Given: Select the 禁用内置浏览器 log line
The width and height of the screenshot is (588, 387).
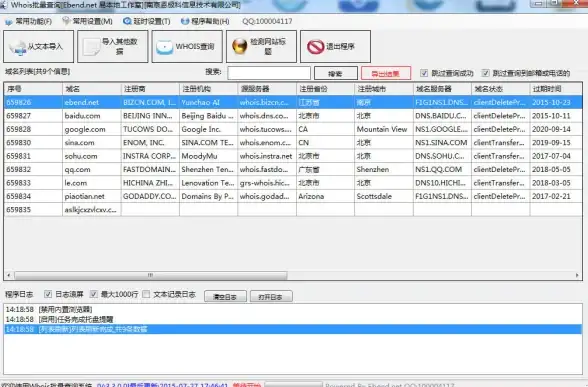Looking at the screenshot, I should tap(293, 310).
